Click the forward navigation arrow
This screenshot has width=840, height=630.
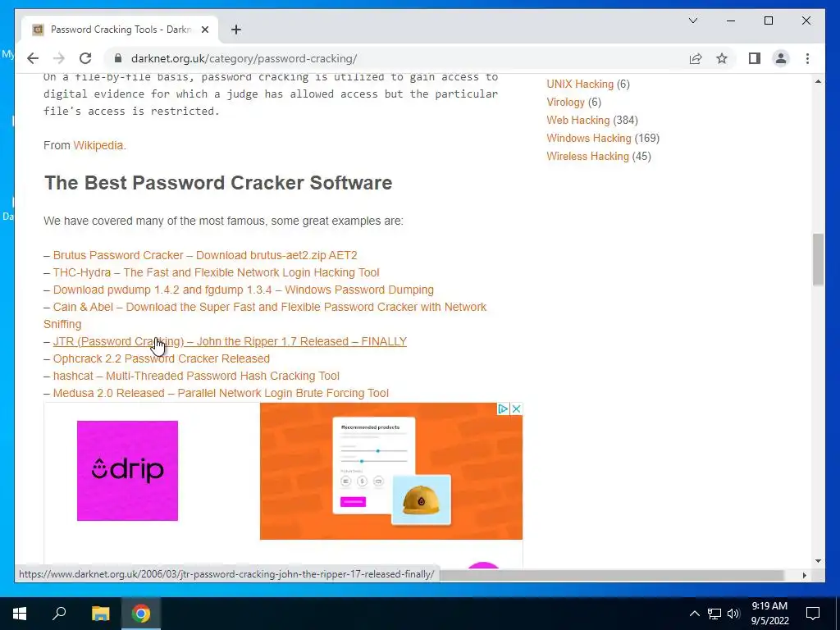(59, 58)
